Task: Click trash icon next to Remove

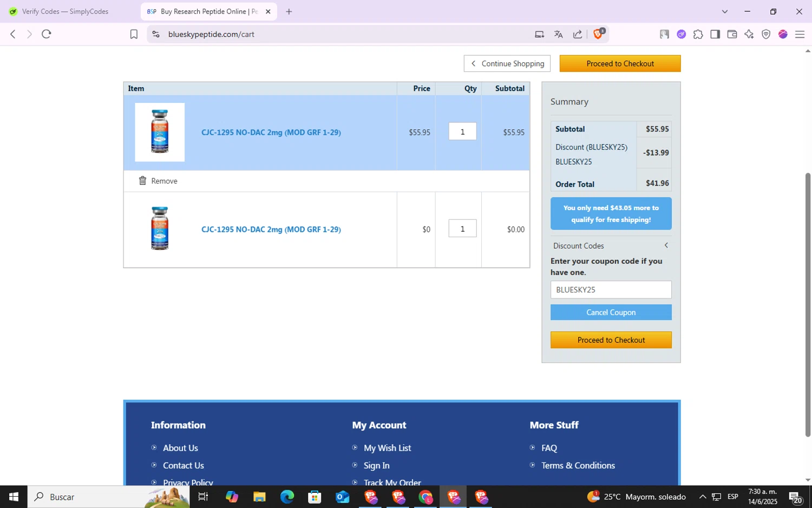Action: pyautogui.click(x=142, y=180)
